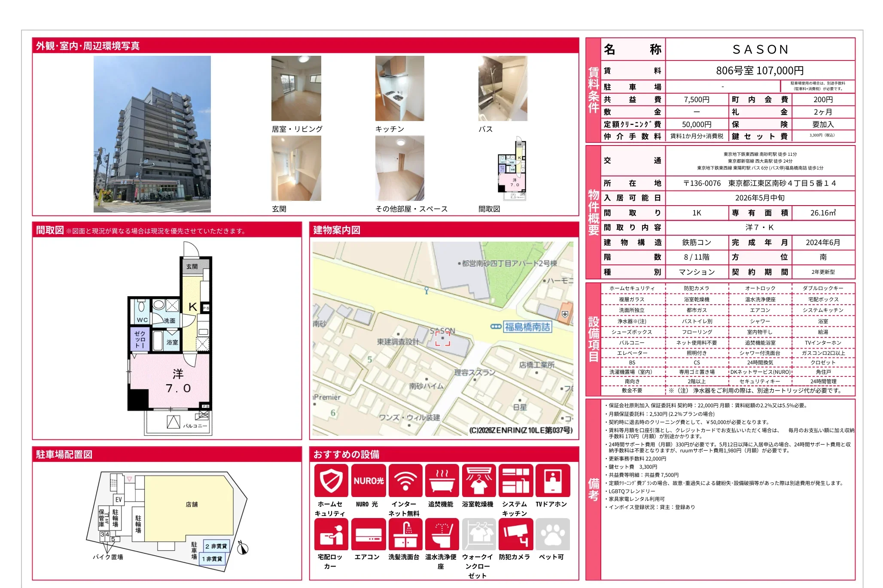
Task: Click the 806号室 107,000円 rent cell
Action: tap(759, 71)
